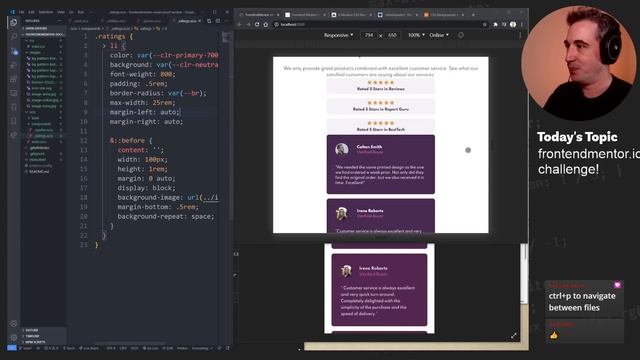Open the browser extensions puzzle icon
The width and height of the screenshot is (640, 360).
click(x=495, y=24)
